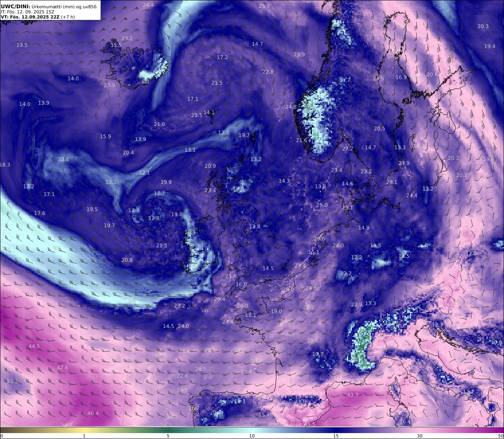Click the 25.8 value at map top
Screen dimensions: 504x439
click(x=264, y=6)
